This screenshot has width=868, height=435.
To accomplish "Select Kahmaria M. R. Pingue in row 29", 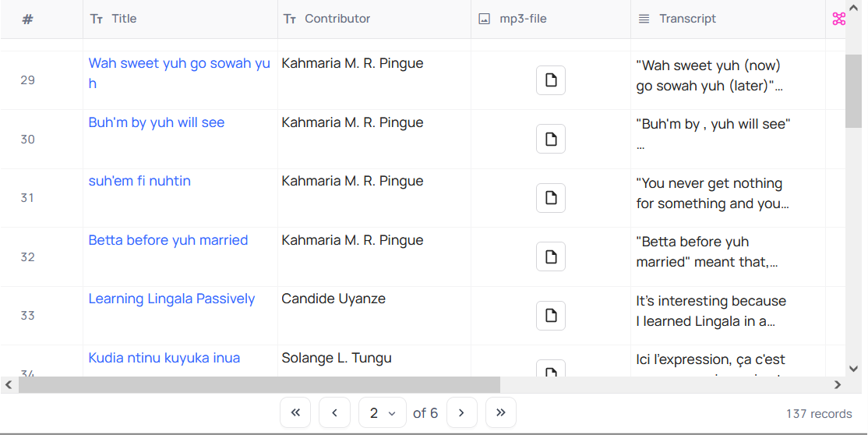I will [352, 63].
